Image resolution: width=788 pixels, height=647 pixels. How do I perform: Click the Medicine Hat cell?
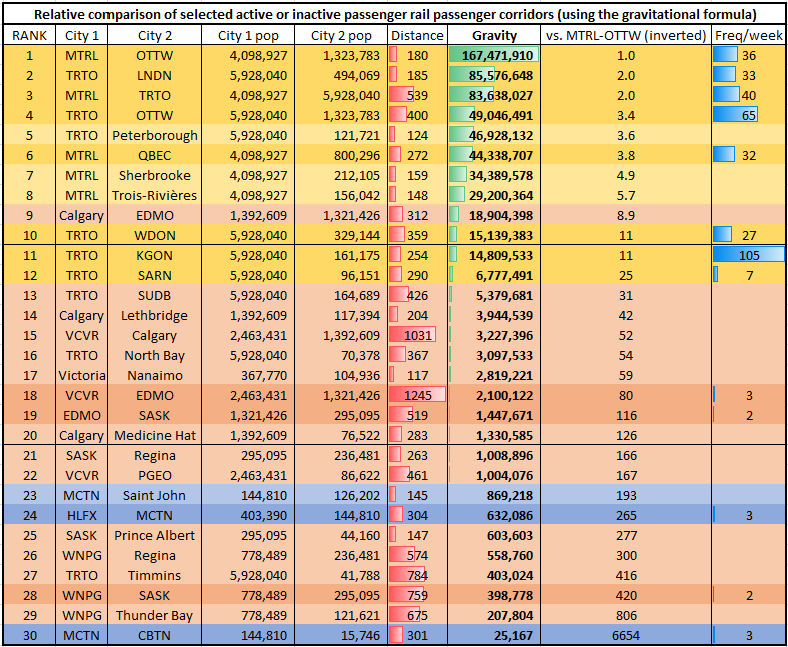(155, 435)
